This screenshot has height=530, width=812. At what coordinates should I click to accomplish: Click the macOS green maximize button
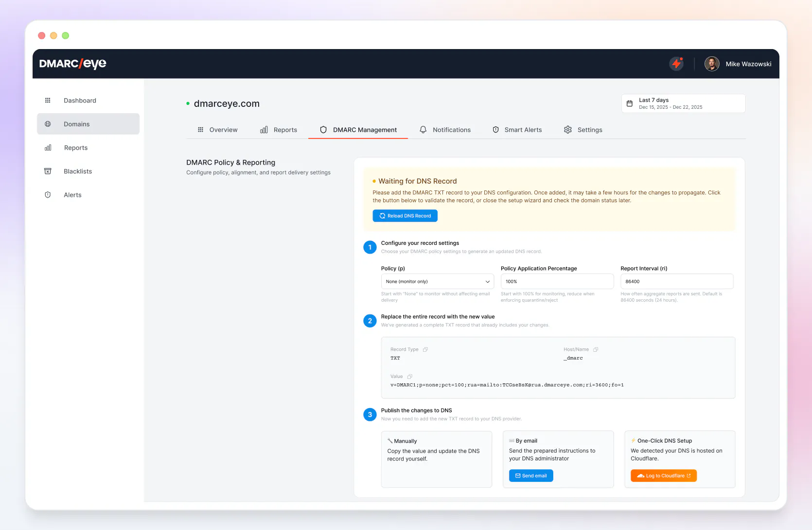66,35
